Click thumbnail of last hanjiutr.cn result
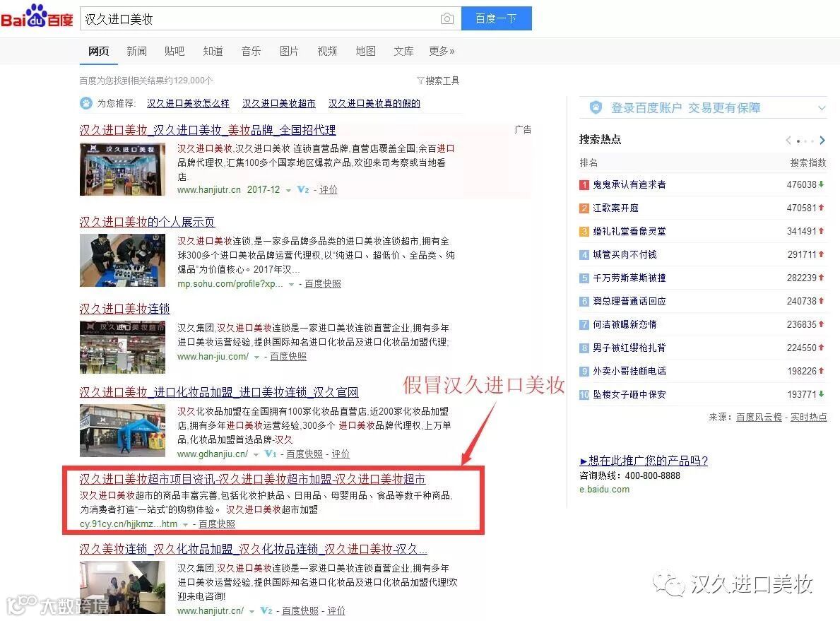The width and height of the screenshot is (840, 621). pyautogui.click(x=123, y=587)
